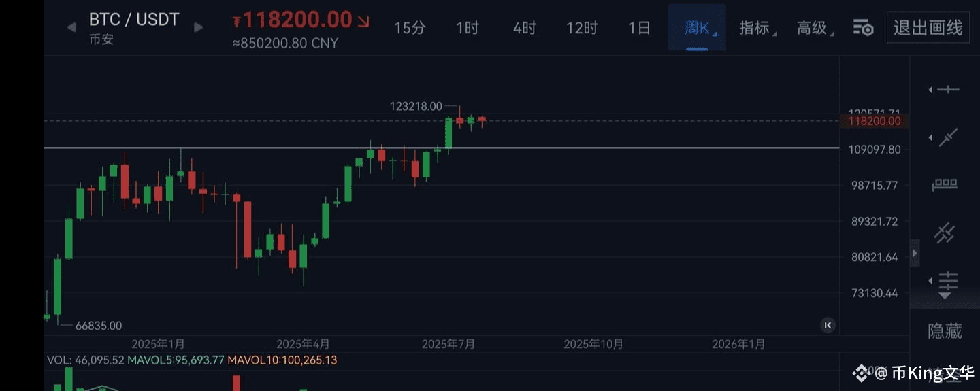
Task: Expand the 指标 indicators dropdown
Action: 756,28
